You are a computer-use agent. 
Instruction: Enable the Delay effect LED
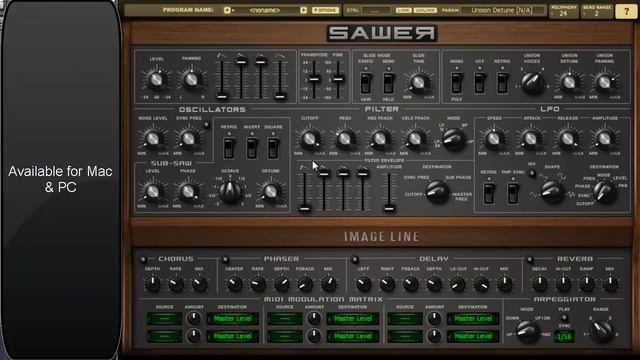(x=355, y=260)
